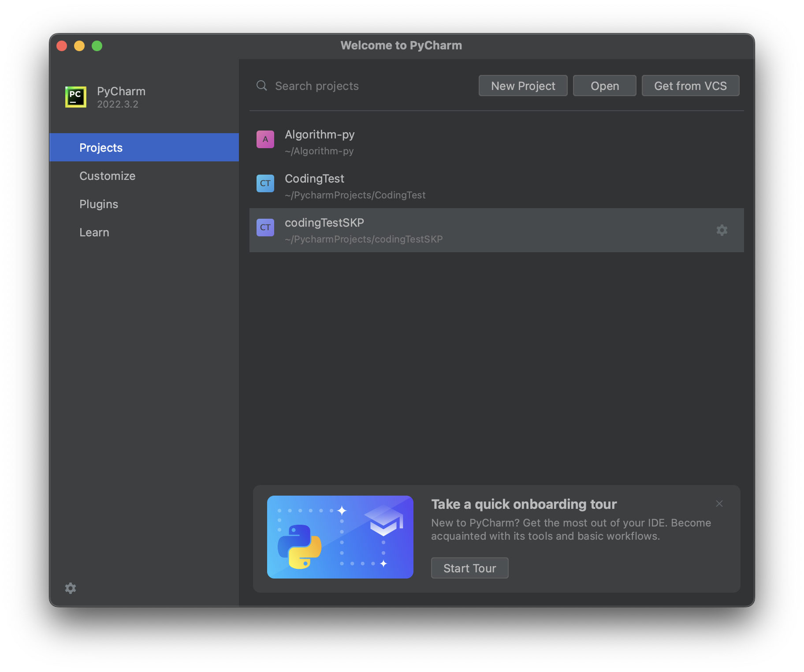Open the Plugins tab
This screenshot has width=804, height=672.
[144, 204]
